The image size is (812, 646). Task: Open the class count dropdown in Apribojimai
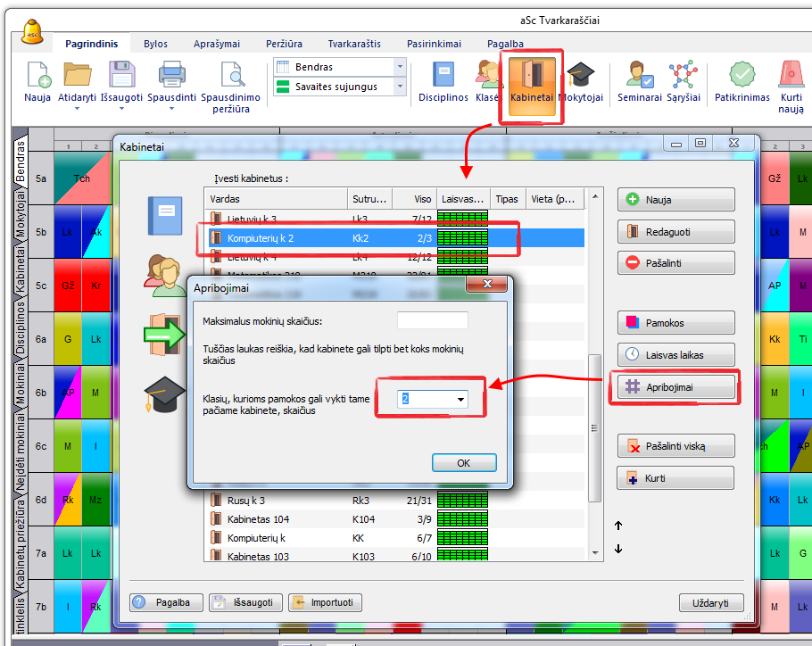pos(460,400)
